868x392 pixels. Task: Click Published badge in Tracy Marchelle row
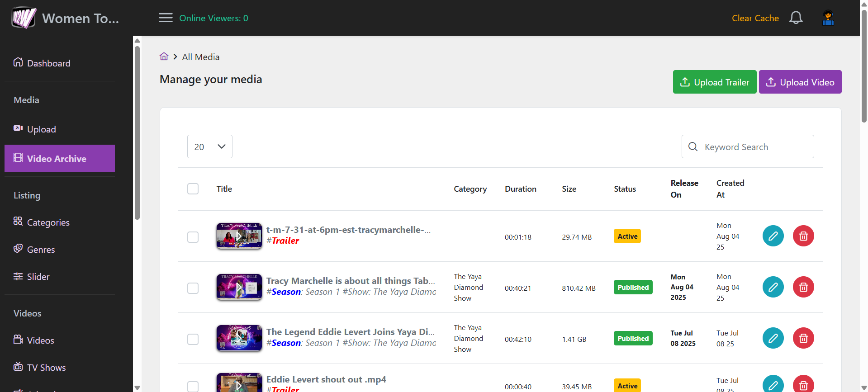click(x=633, y=287)
